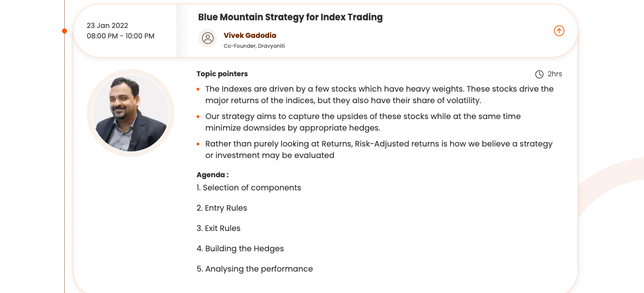The width and height of the screenshot is (644, 293).
Task: Select agenda item Analysing the performance
Action: coord(255,269)
